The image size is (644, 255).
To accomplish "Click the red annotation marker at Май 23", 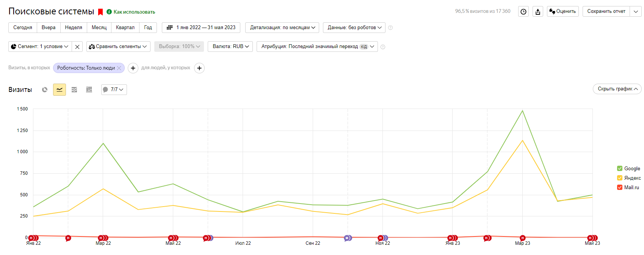I will (x=590, y=238).
